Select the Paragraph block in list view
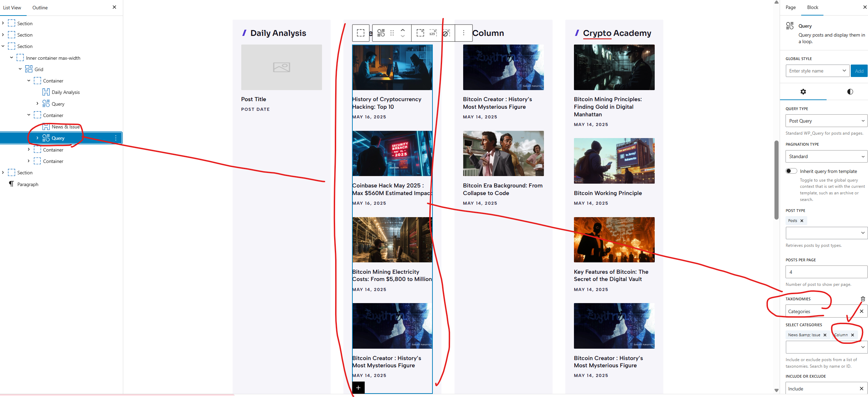 pos(28,184)
